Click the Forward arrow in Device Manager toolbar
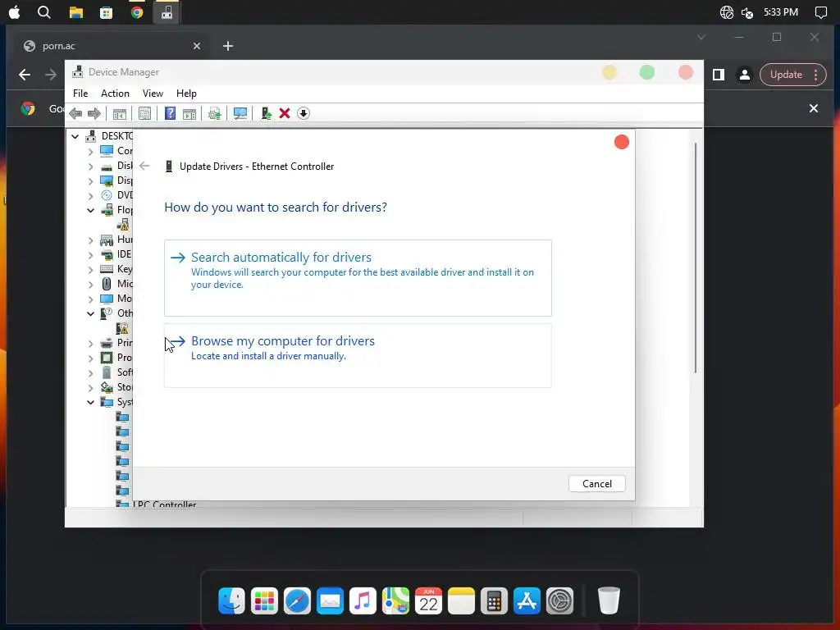The height and width of the screenshot is (630, 840). click(x=94, y=113)
